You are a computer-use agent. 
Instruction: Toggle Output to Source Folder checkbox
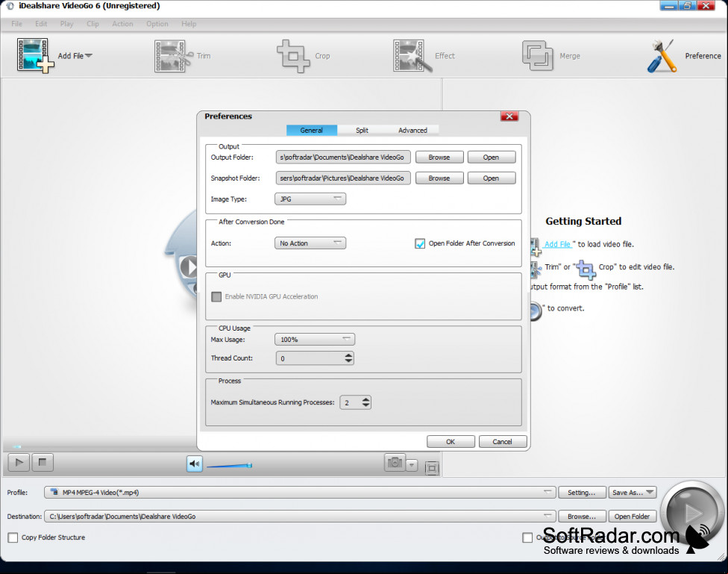[527, 537]
